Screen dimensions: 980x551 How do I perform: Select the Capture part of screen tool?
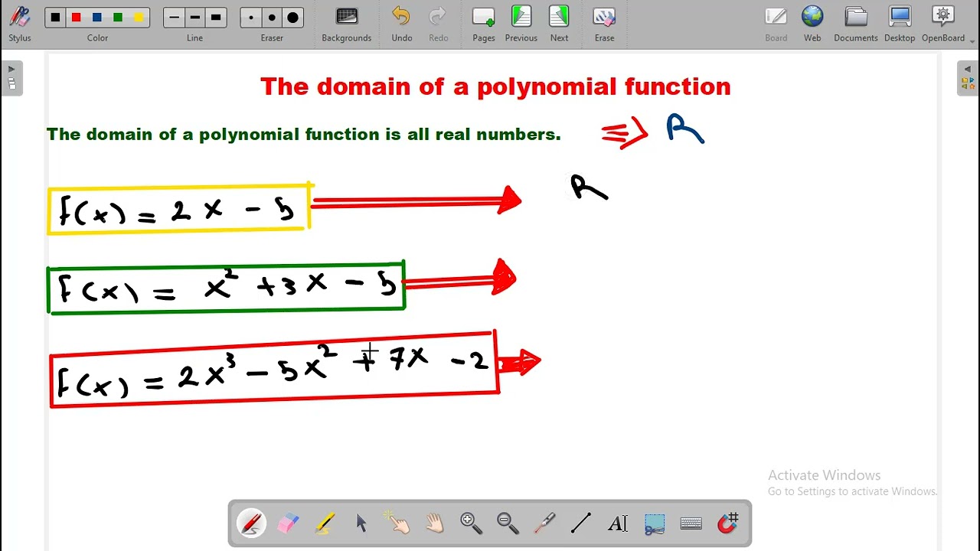(x=655, y=523)
